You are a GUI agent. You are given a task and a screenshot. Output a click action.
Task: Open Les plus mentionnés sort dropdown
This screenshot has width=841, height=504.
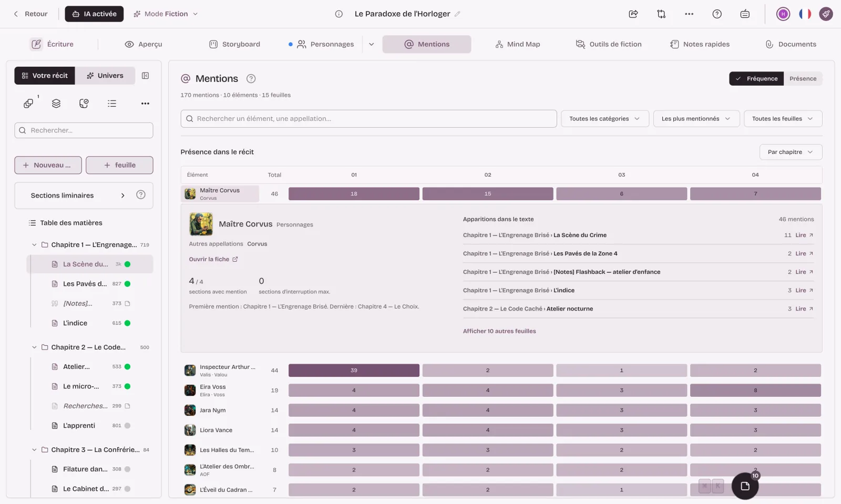[696, 119]
